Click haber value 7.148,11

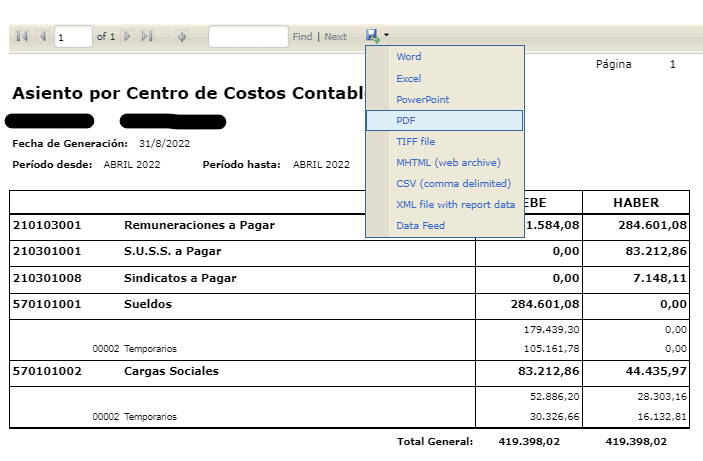(660, 278)
